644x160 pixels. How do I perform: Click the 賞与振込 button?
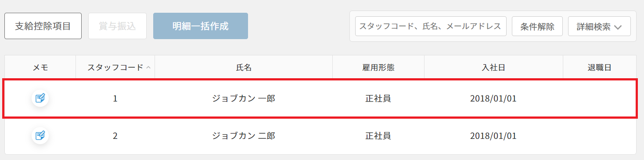click(x=117, y=26)
